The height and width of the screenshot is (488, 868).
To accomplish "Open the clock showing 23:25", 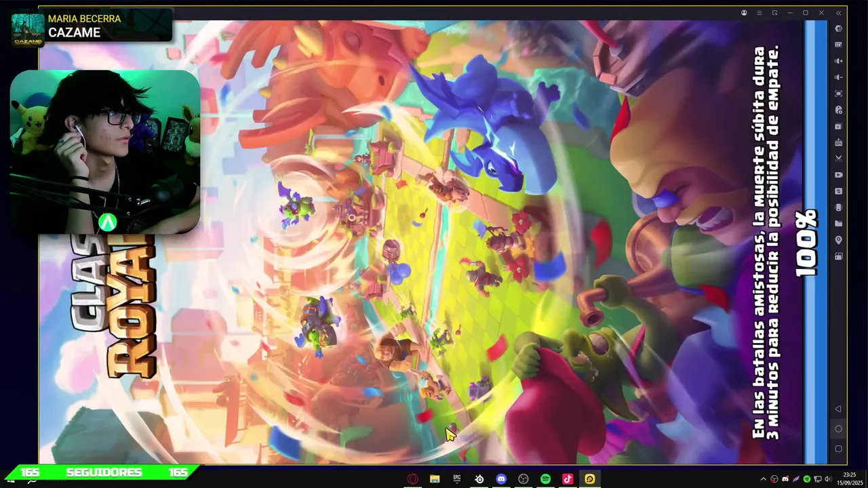I will pyautogui.click(x=850, y=479).
